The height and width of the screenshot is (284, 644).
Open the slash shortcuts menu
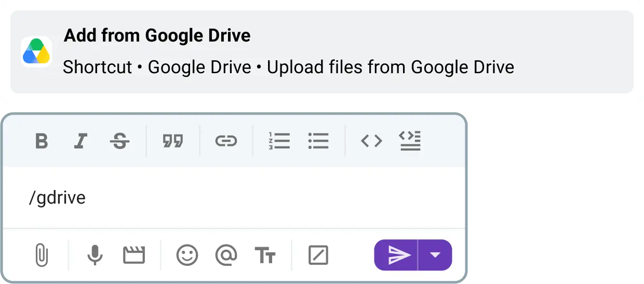point(318,255)
